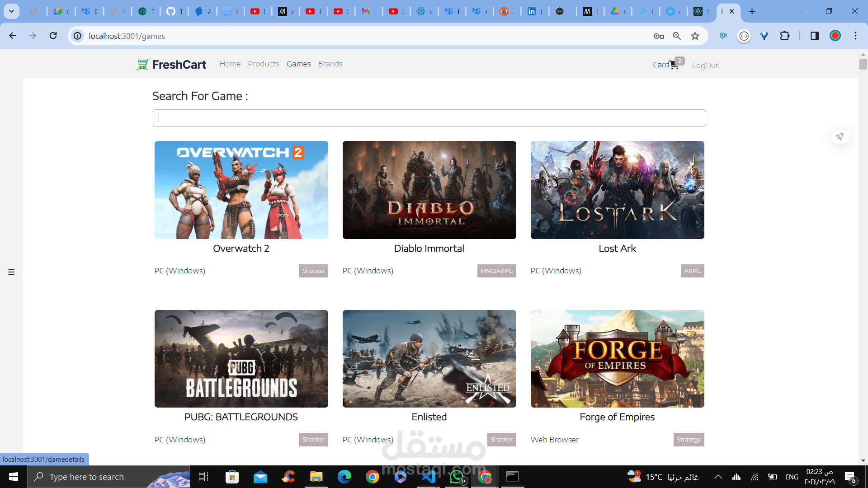Open the hamburger menu on left side
The image size is (868, 488).
pos(11,272)
